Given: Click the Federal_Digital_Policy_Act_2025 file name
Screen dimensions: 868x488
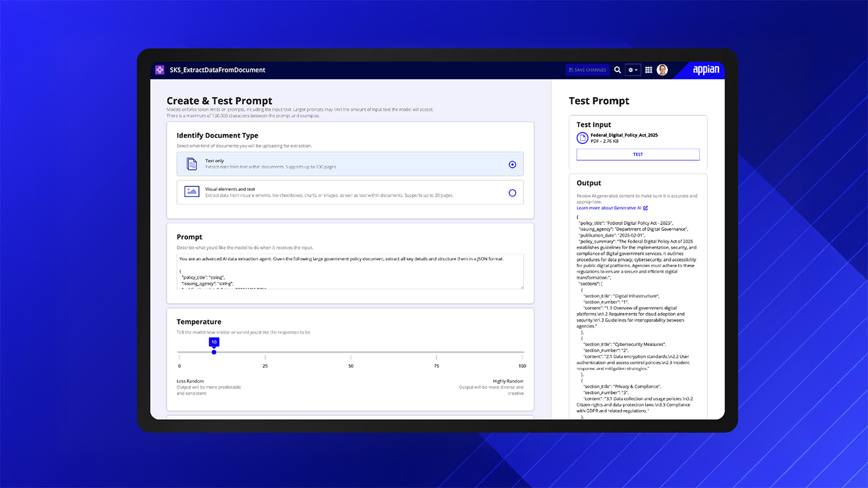Looking at the screenshot, I should click(624, 135).
